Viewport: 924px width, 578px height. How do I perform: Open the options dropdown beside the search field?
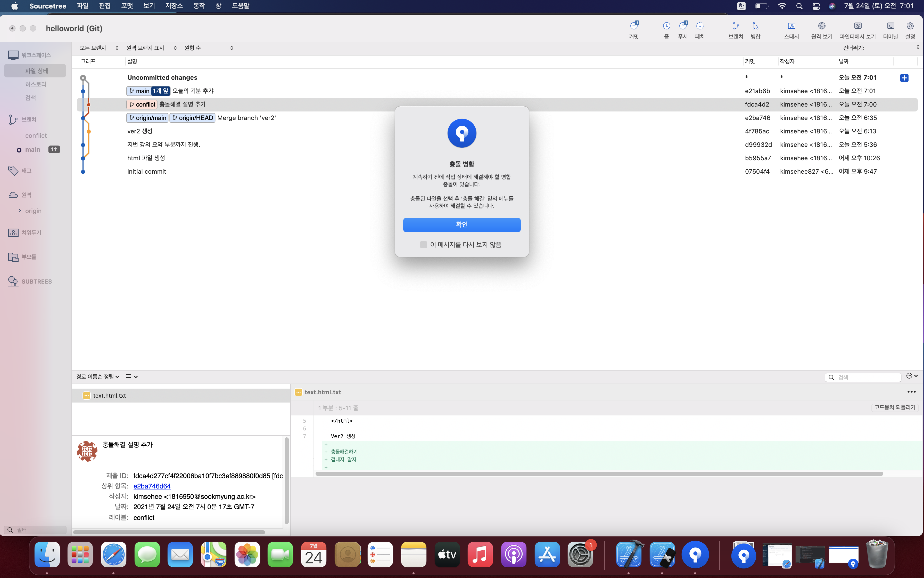912,376
